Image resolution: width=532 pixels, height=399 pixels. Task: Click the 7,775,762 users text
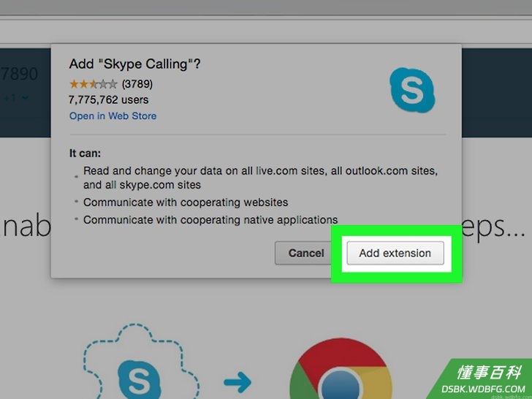click(109, 99)
